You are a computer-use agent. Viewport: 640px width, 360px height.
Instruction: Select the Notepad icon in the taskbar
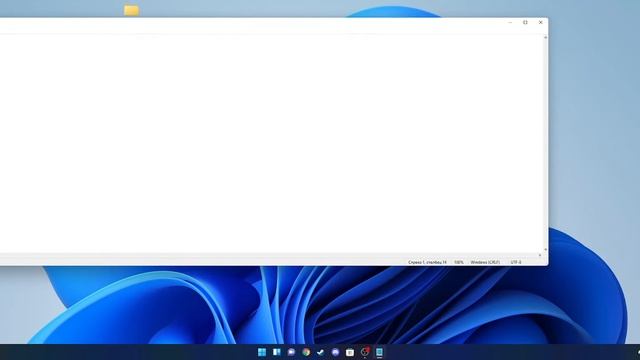pos(379,352)
